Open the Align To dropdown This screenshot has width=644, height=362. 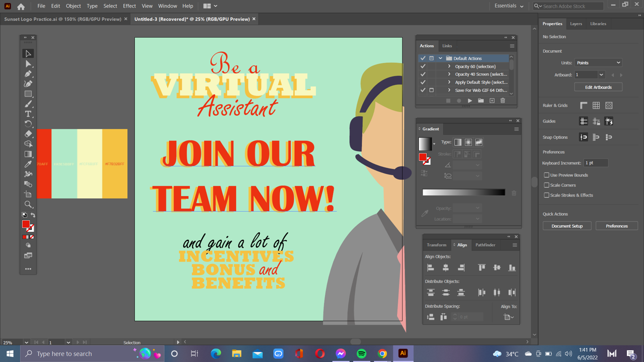[x=508, y=317]
